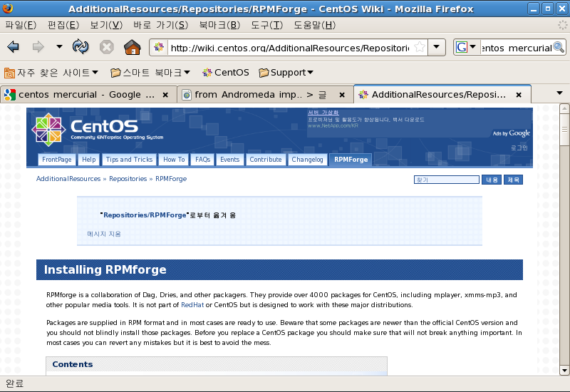Click the Contents heading box
Screen dimensions: 570x392
coord(217,365)
